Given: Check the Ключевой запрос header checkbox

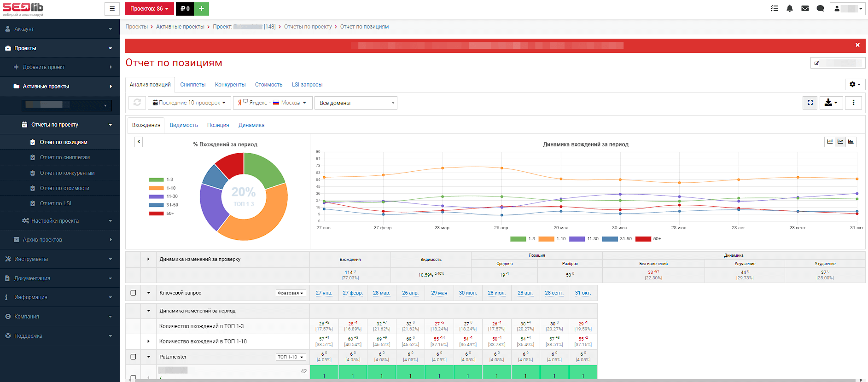Looking at the screenshot, I should [134, 293].
